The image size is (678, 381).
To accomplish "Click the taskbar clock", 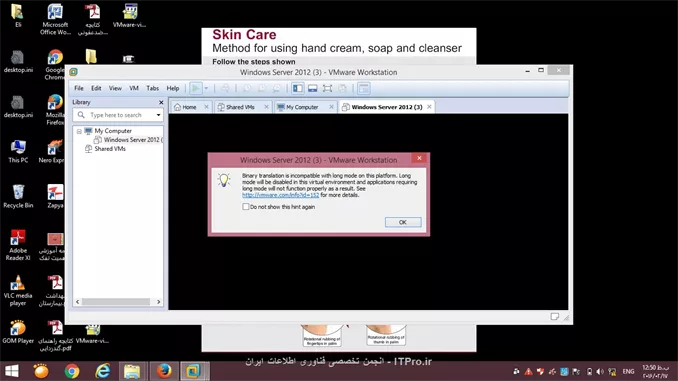I will 656,371.
